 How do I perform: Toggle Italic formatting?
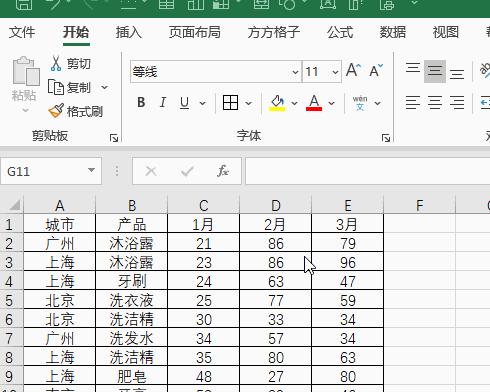[x=163, y=102]
